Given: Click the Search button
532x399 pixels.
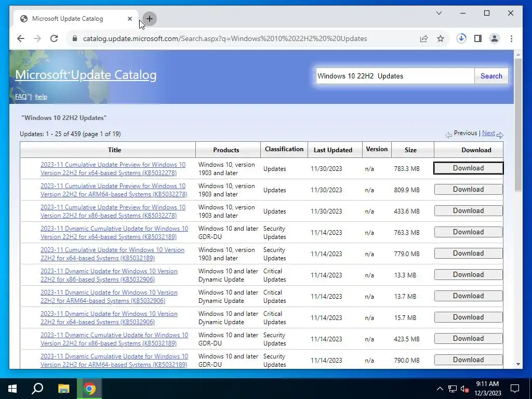Looking at the screenshot, I should click(491, 76).
